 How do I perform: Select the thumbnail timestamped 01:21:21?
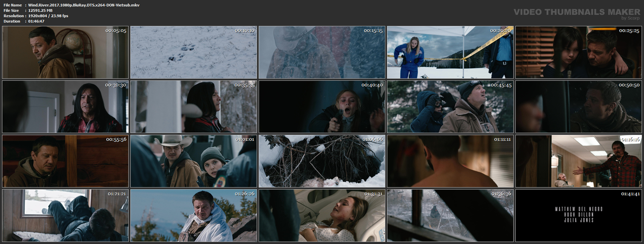[65, 215]
